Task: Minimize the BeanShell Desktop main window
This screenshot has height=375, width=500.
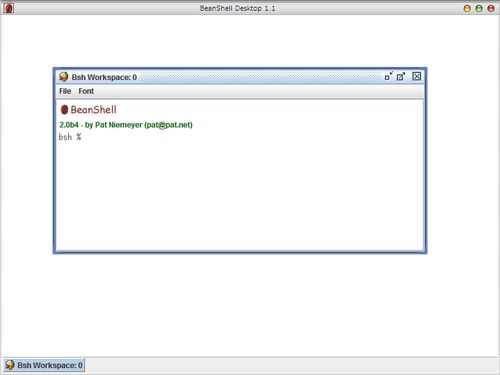Action: 467,8
